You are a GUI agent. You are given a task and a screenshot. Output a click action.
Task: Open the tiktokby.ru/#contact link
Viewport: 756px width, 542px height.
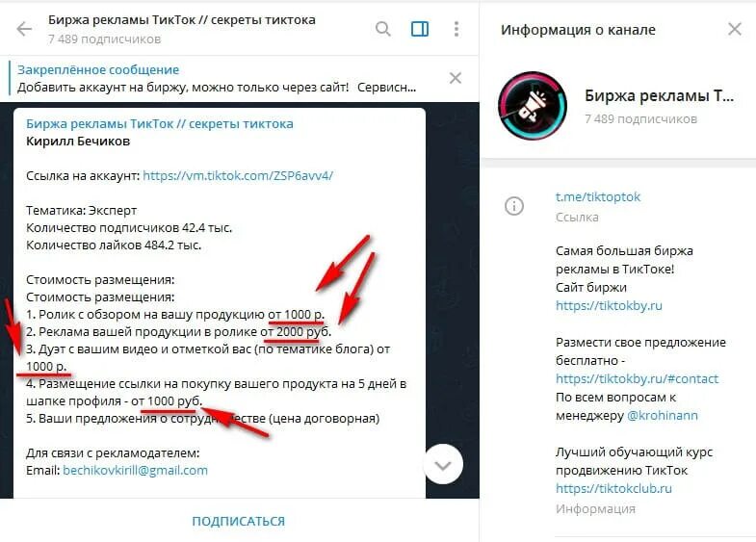coord(637,378)
